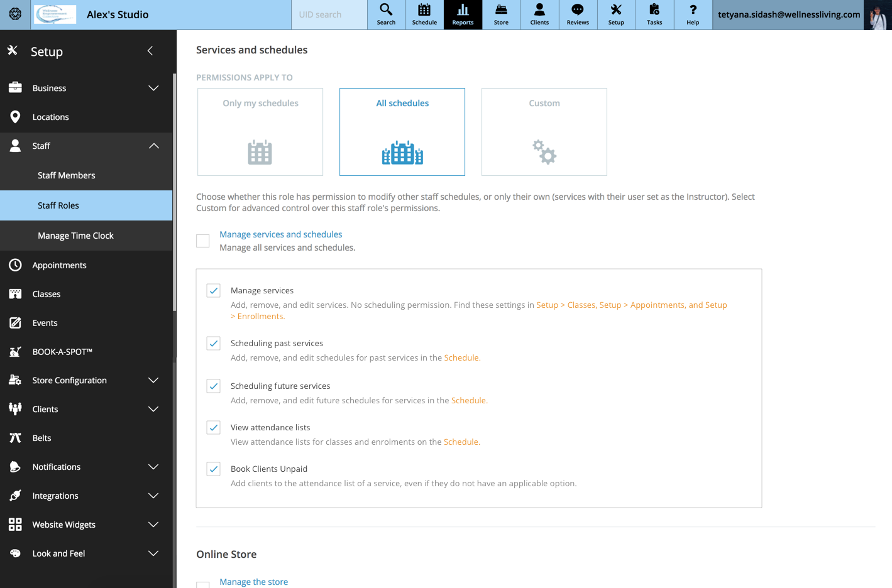The image size is (892, 588).
Task: Click the Manage services and schedules link
Action: [281, 234]
